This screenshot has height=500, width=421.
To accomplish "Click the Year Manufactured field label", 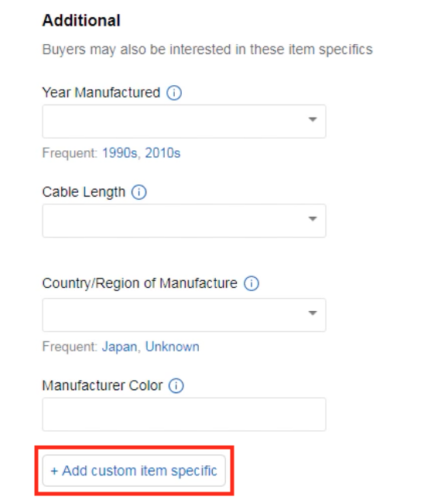I will [101, 93].
